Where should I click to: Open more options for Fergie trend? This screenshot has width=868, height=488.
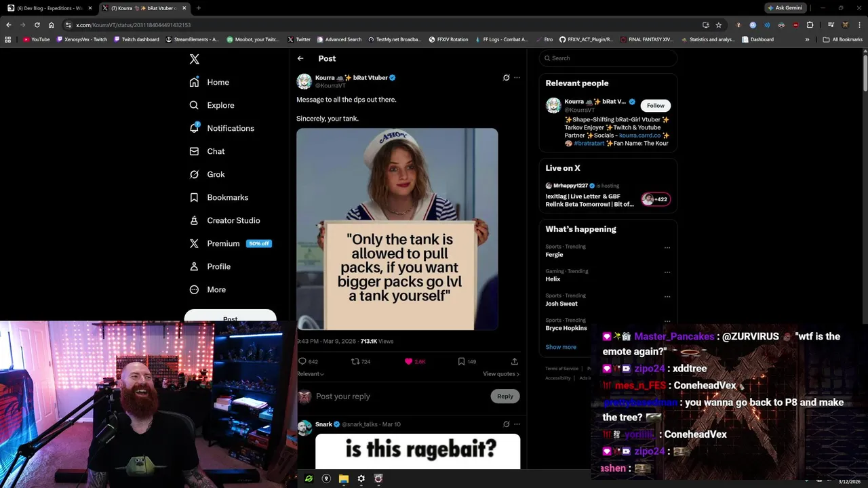pos(667,247)
